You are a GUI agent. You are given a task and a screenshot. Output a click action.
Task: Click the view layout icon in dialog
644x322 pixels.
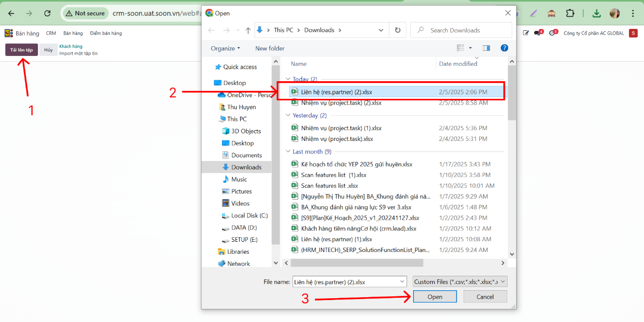[461, 48]
